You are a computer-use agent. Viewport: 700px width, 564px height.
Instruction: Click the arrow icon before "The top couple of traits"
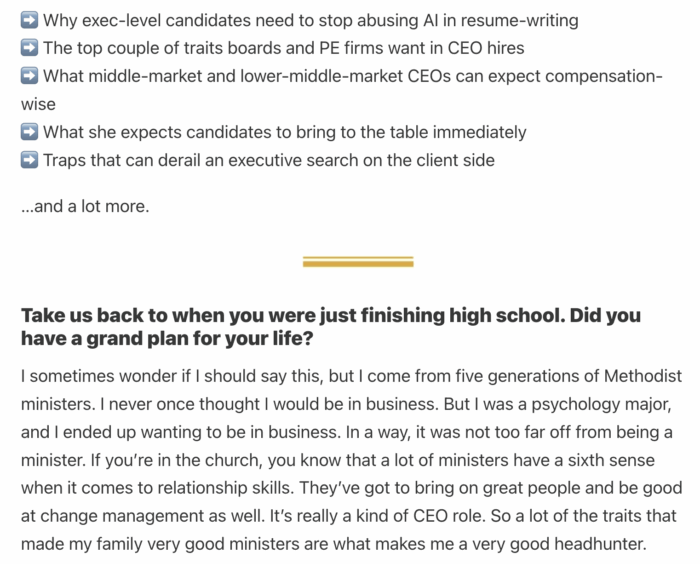point(29,48)
